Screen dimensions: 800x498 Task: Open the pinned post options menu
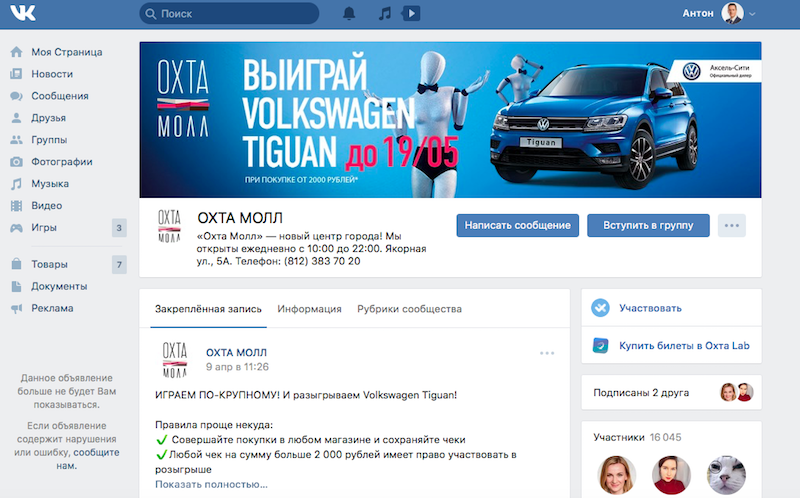click(x=547, y=353)
